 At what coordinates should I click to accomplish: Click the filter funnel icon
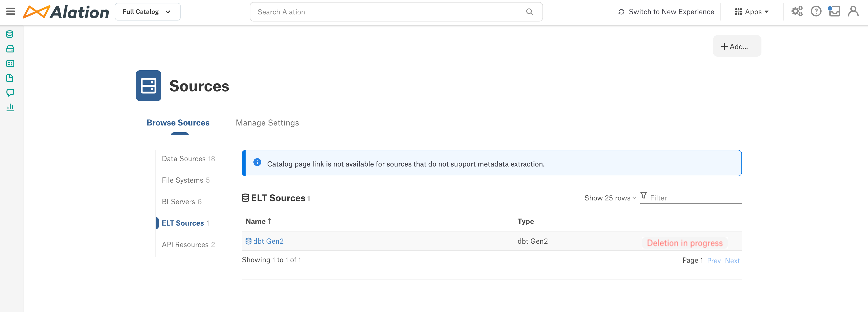click(x=643, y=195)
